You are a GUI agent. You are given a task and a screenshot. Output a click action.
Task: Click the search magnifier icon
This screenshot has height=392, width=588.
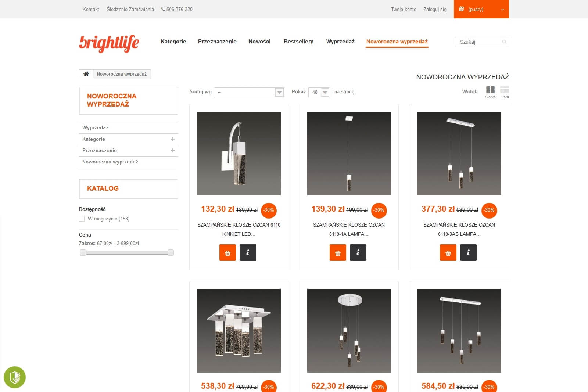(504, 42)
